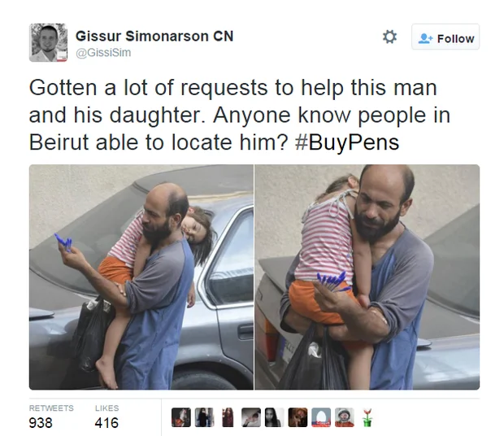Screen dimensions: 504x436
Task: Open the piranha plant avatar profile
Action: point(367,417)
